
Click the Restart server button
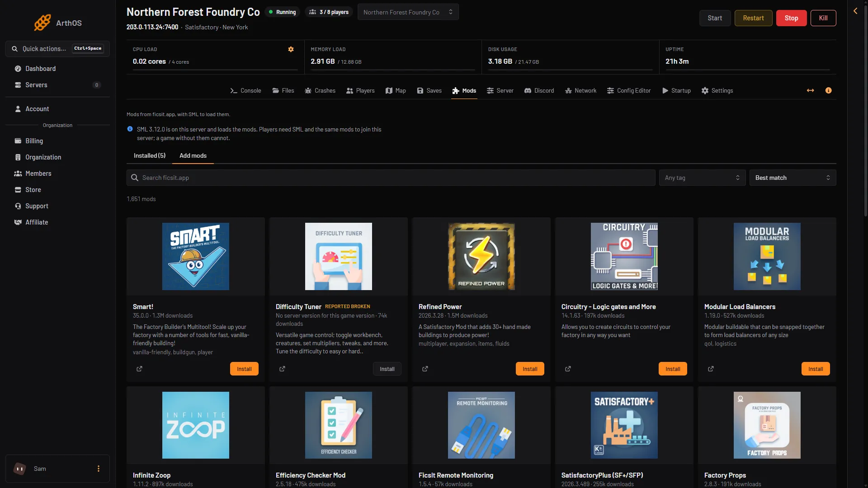click(x=753, y=18)
